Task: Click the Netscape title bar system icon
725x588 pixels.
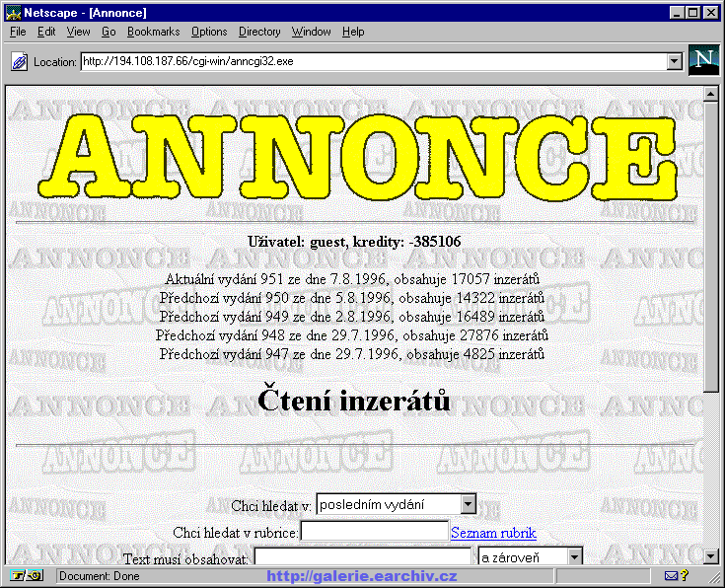Action: tap(14, 13)
